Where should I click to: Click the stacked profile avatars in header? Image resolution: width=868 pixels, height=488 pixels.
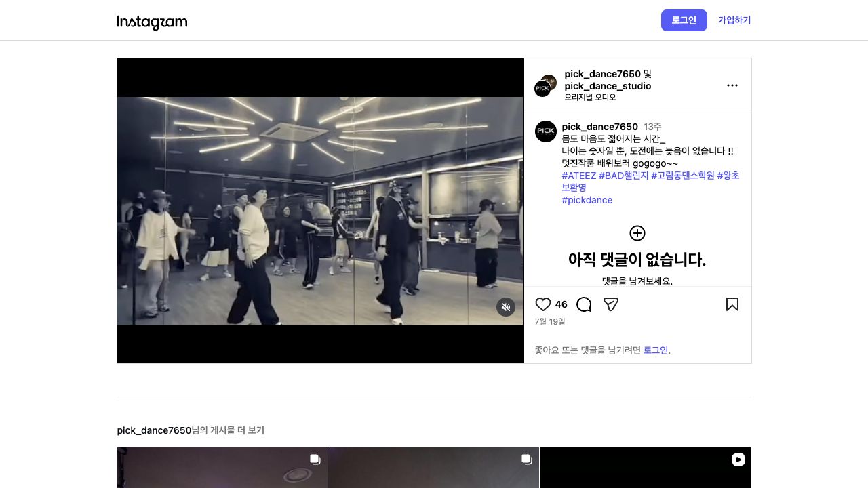coord(545,85)
